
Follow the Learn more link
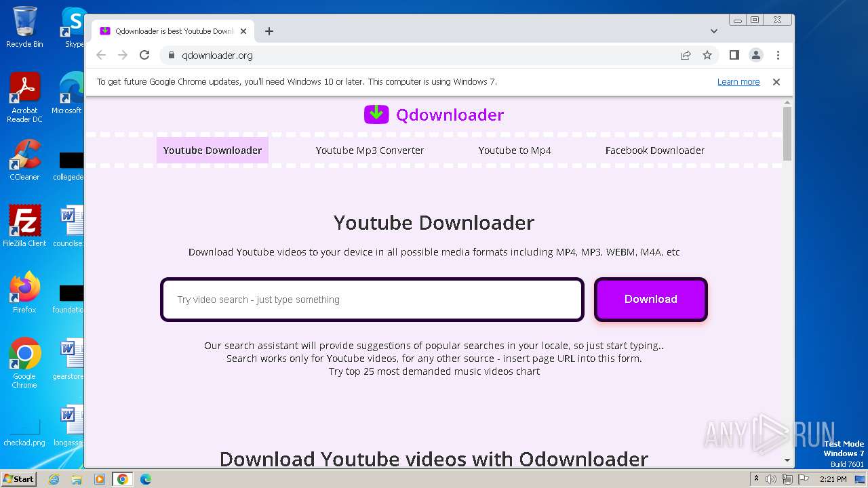tap(738, 82)
